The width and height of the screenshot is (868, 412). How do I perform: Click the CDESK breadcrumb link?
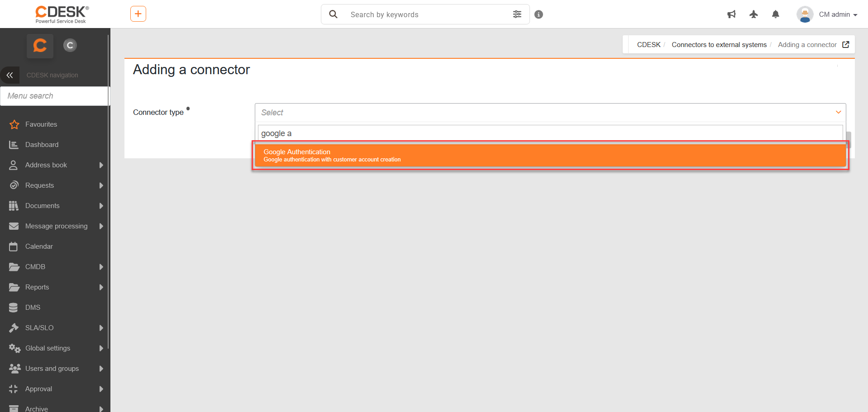[649, 44]
